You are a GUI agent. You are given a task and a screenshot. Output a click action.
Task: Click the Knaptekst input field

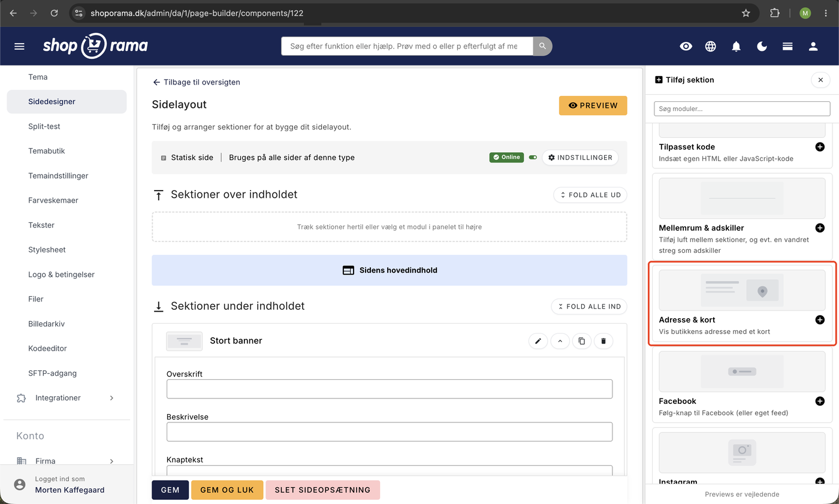(390, 470)
